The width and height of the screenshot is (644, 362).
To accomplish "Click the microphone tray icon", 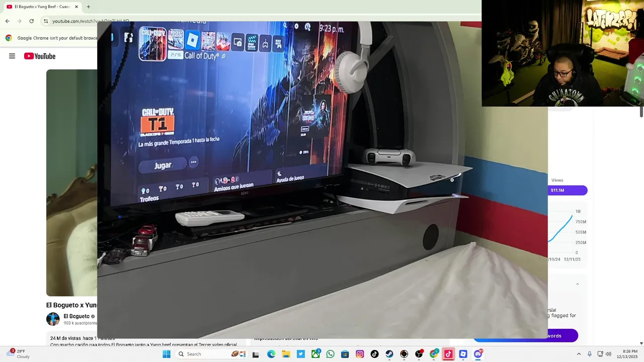I will pos(590,354).
